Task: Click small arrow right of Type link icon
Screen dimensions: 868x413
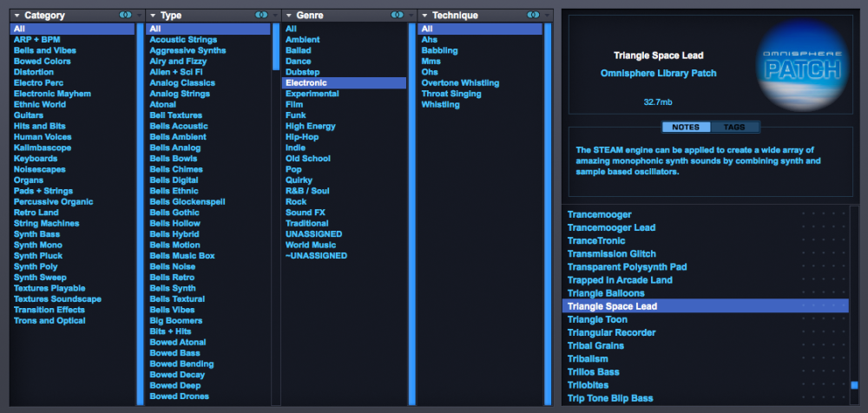Action: click(x=275, y=16)
